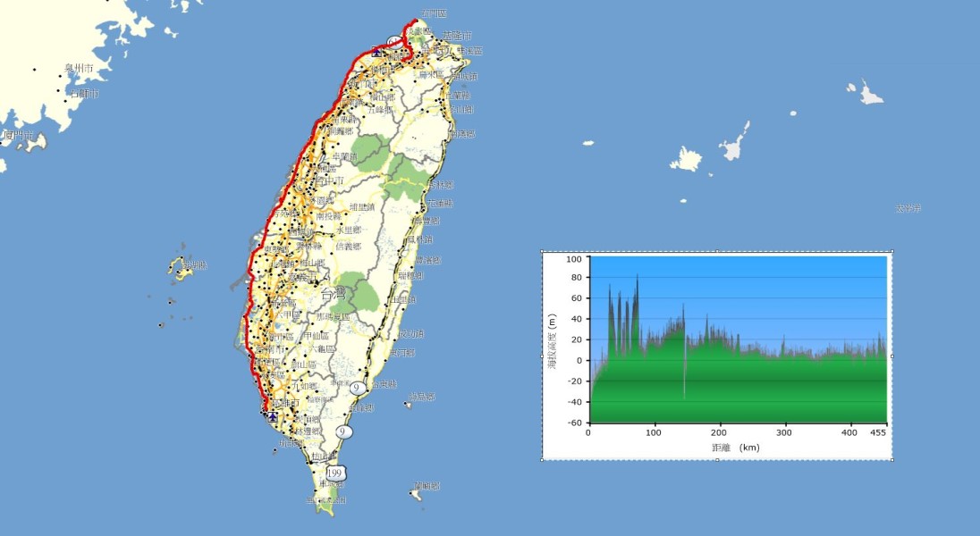Click the 澎湖縣 islands label
Viewport: 980px width, 536px height.
tap(194, 265)
